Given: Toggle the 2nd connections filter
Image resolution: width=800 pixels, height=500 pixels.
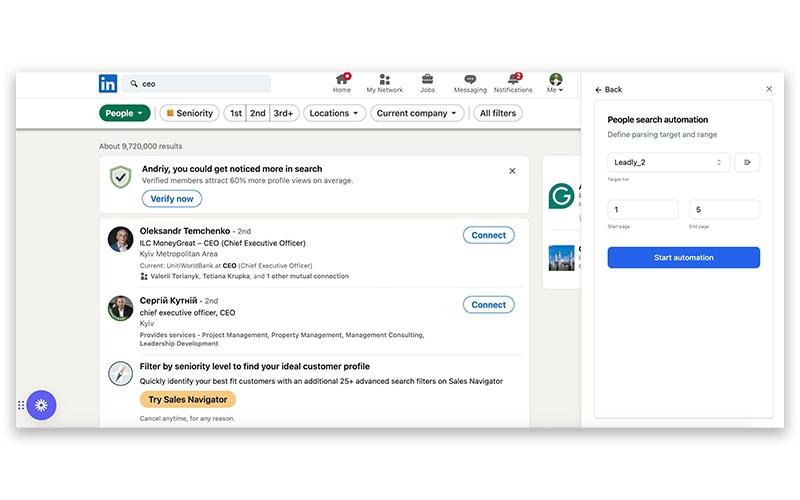Looking at the screenshot, I should [x=258, y=113].
